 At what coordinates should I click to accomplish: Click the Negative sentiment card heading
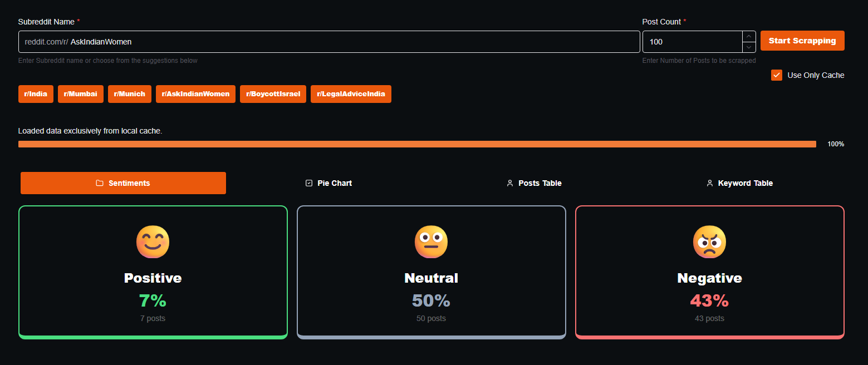point(709,278)
